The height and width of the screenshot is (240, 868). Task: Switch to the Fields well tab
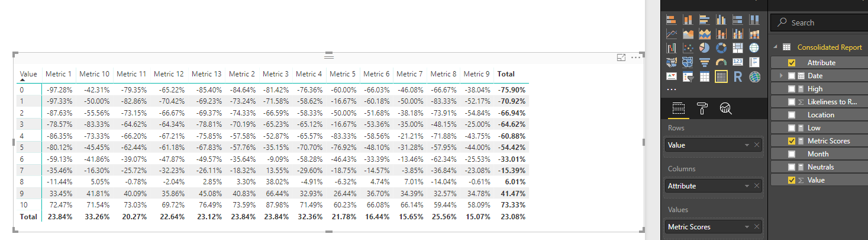pos(679,108)
